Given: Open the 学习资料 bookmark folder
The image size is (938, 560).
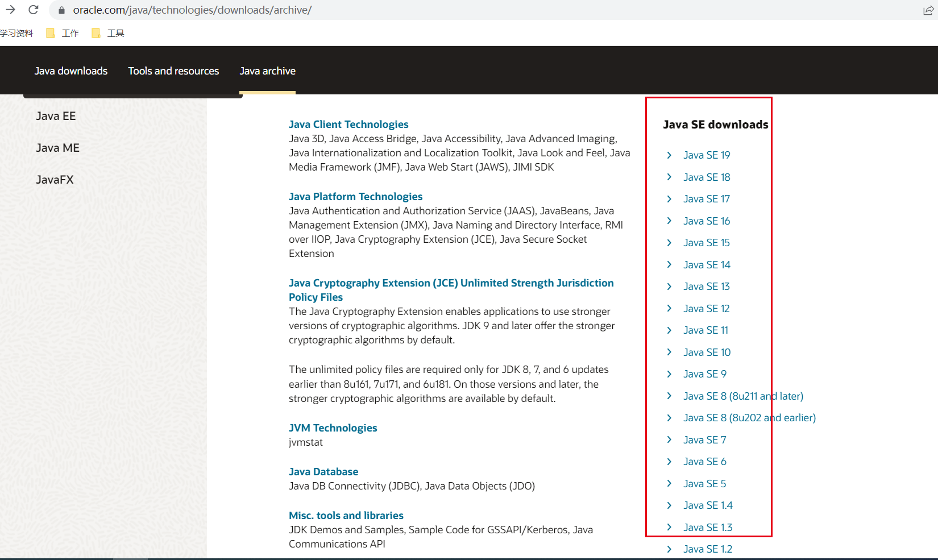Looking at the screenshot, I should click(16, 33).
